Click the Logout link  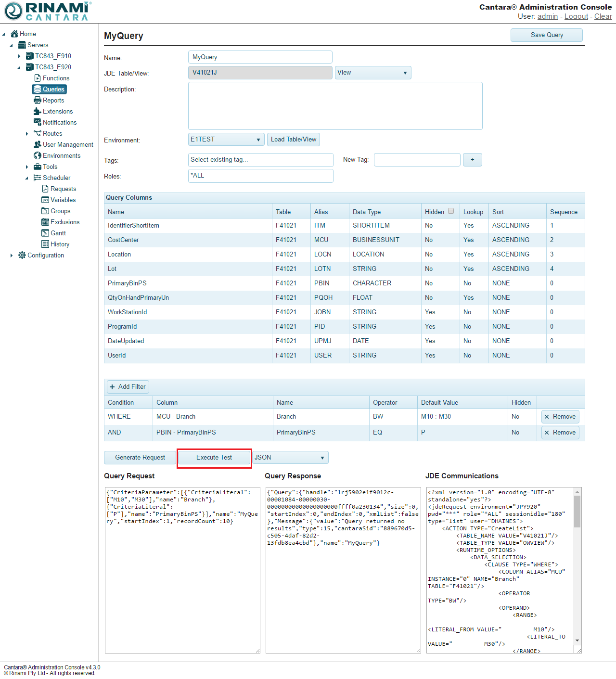[x=576, y=16]
